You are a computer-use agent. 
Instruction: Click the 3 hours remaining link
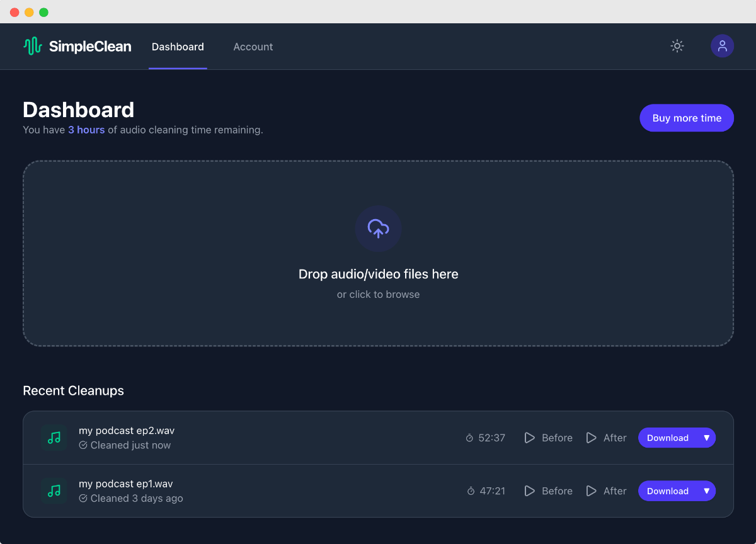[x=86, y=130]
